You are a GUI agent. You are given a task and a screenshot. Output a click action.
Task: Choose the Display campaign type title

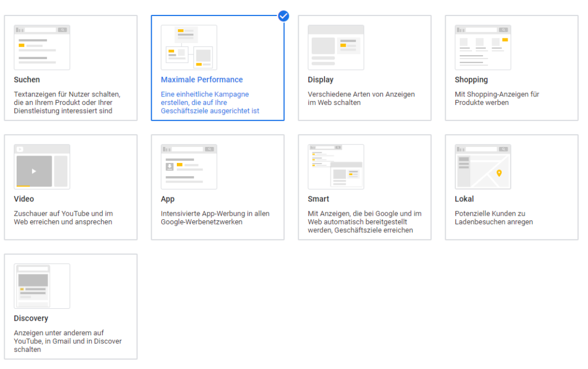point(320,80)
